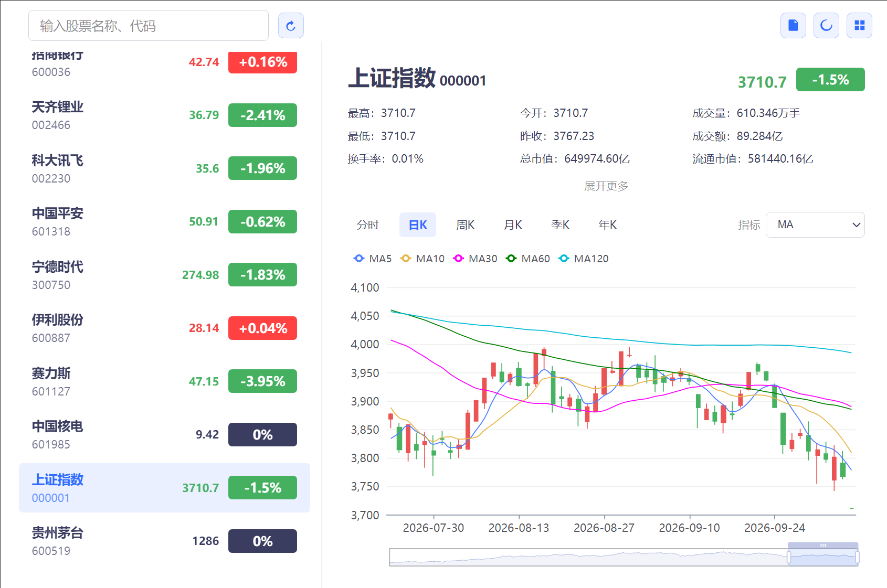The image size is (887, 588).
Task: Select 中国平安 in the stock list
Action: (x=164, y=222)
